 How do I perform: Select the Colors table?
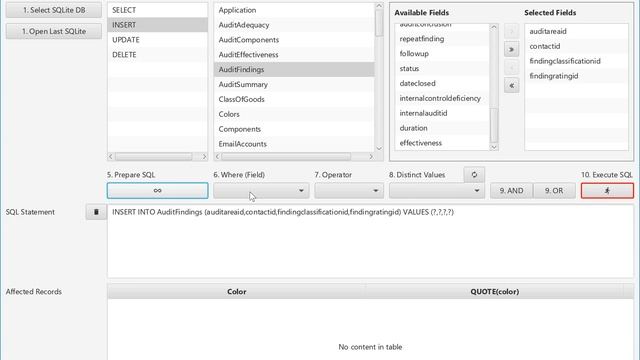pos(294,114)
